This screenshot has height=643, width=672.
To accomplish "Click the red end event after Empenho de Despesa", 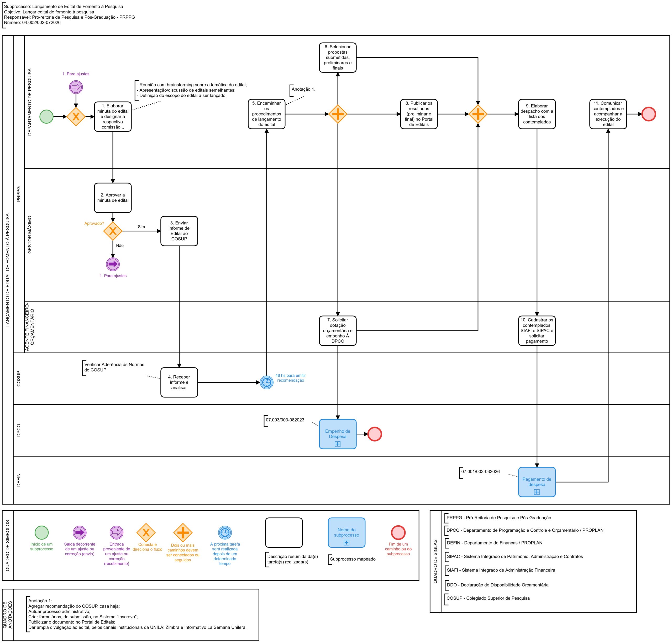I will [375, 434].
